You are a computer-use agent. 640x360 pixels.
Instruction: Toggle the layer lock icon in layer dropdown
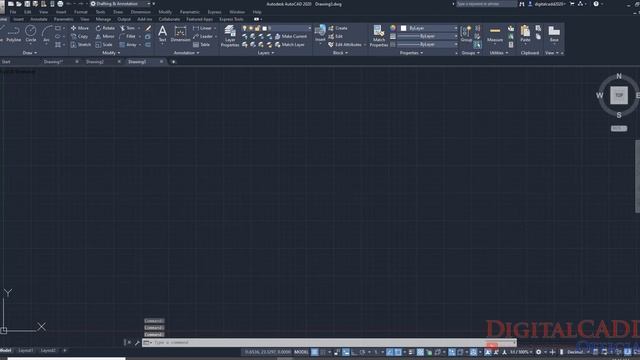(257, 28)
